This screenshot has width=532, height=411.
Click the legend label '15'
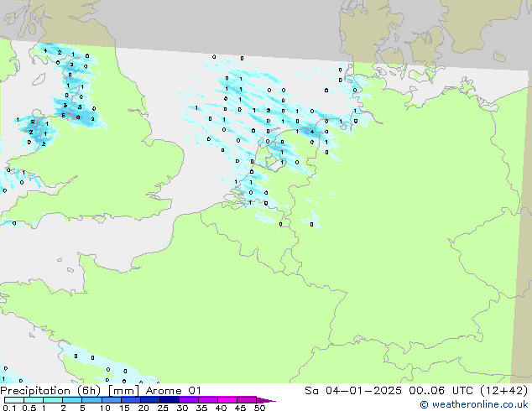pyautogui.click(x=124, y=408)
